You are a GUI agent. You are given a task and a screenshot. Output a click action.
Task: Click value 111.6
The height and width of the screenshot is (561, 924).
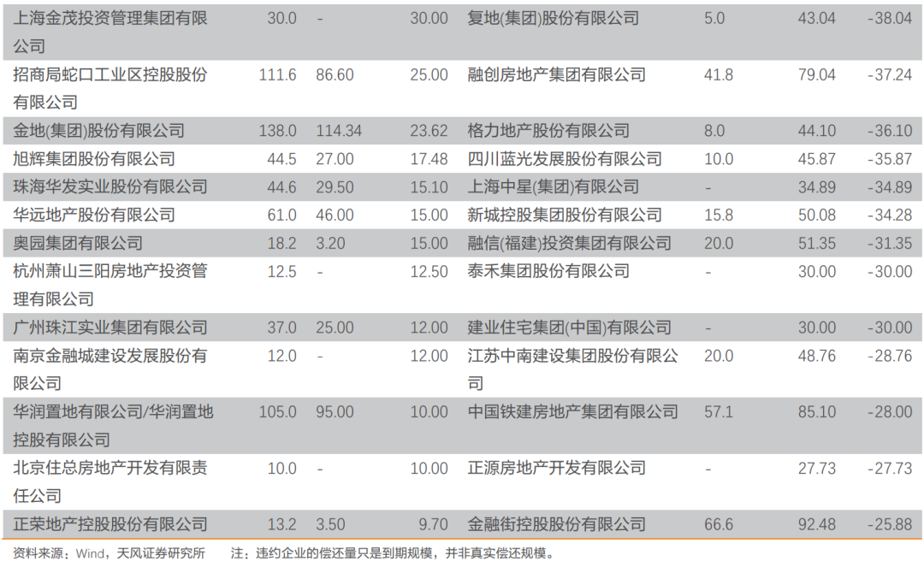(x=277, y=75)
